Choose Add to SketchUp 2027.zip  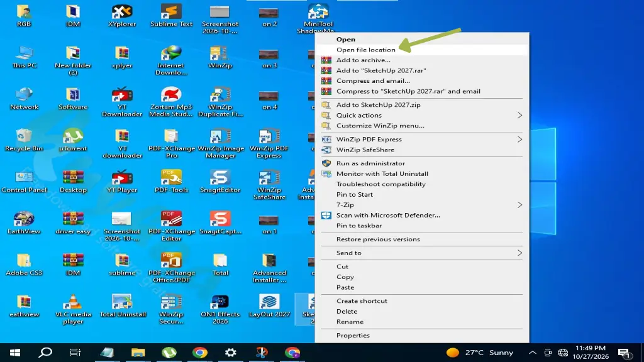point(422,105)
